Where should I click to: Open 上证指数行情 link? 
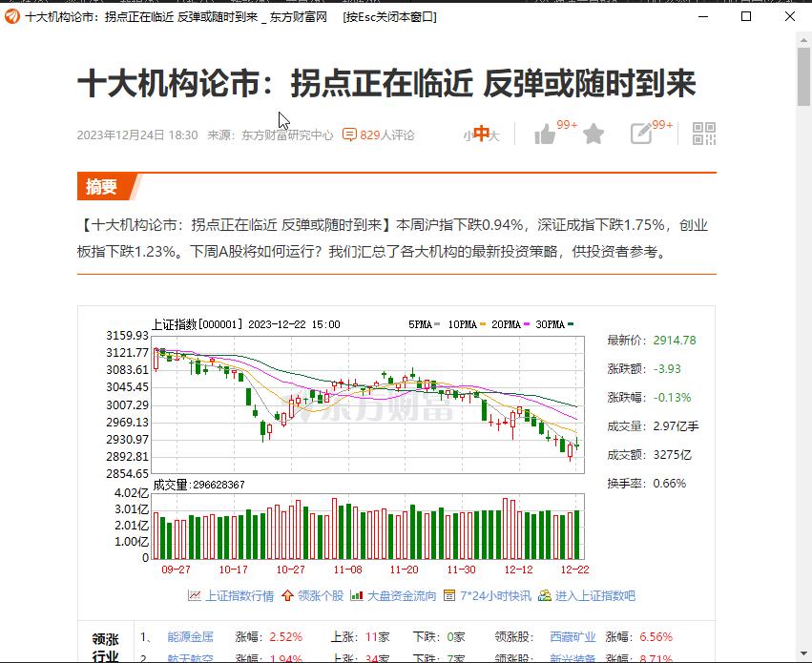pyautogui.click(x=239, y=595)
